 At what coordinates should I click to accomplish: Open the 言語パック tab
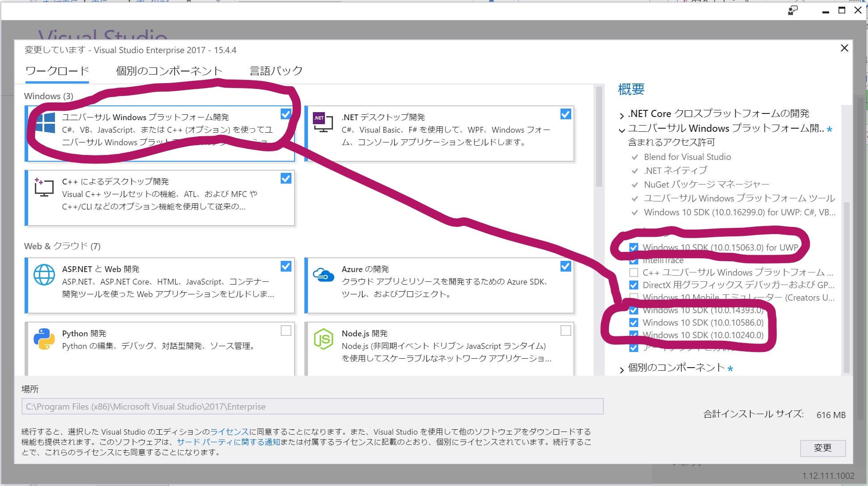pos(276,71)
